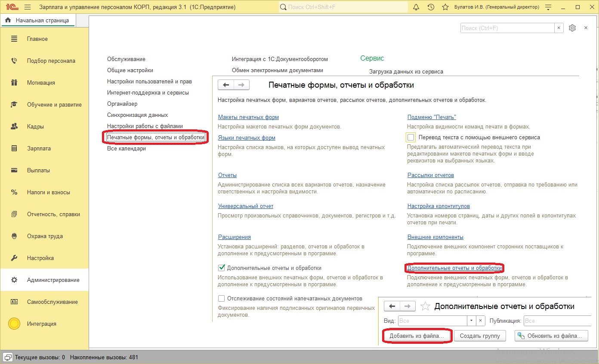Enable Перевод текста с помощью внешнего сервиса

pyautogui.click(x=411, y=138)
